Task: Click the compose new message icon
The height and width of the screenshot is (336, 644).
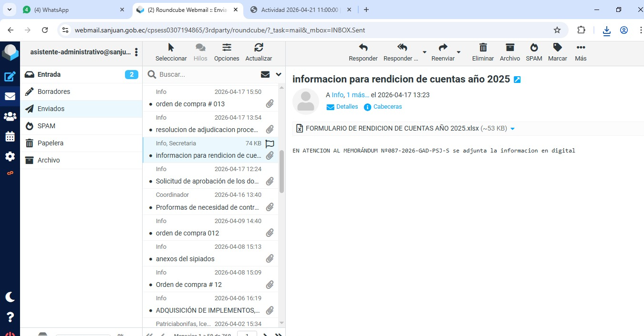Action: click(x=10, y=76)
